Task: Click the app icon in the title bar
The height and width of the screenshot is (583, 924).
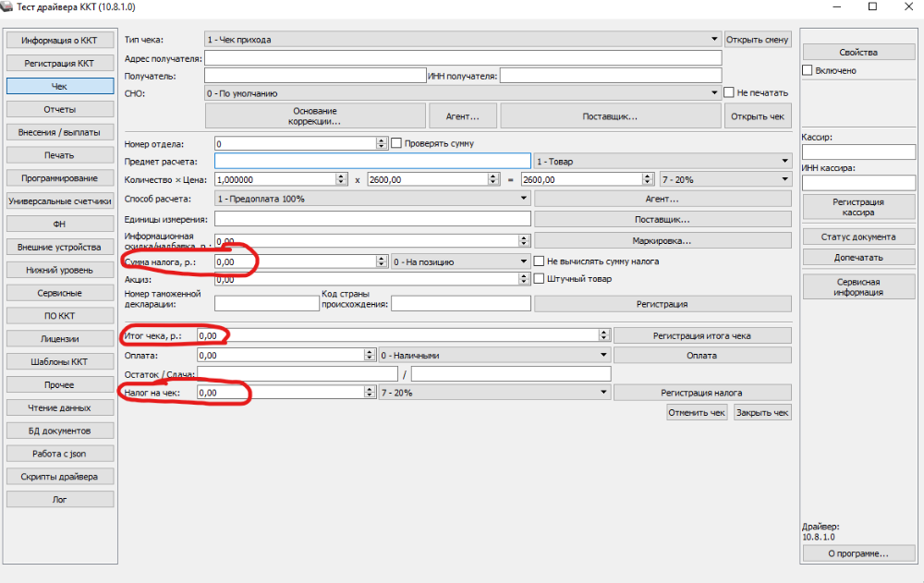Action: coord(8,6)
